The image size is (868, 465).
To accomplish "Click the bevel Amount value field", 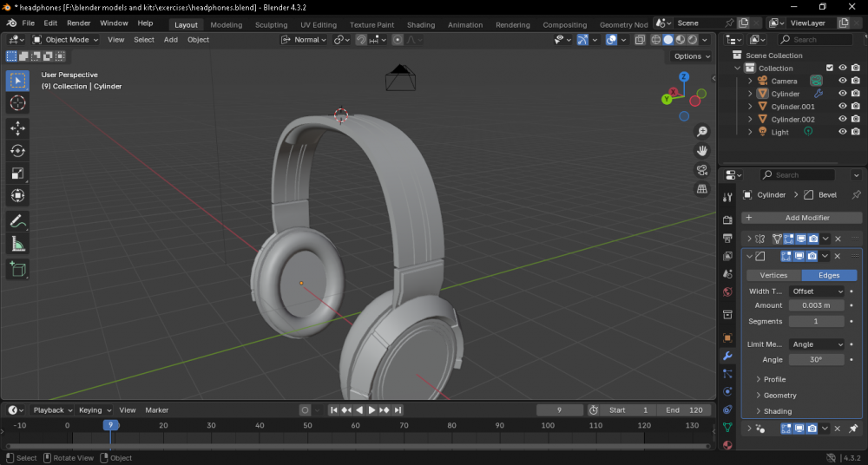I will 817,305.
